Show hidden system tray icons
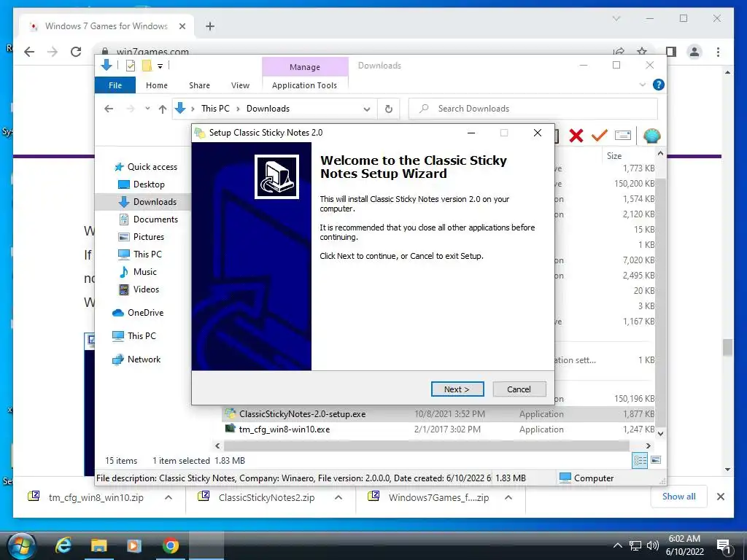The width and height of the screenshot is (747, 560). [x=617, y=545]
